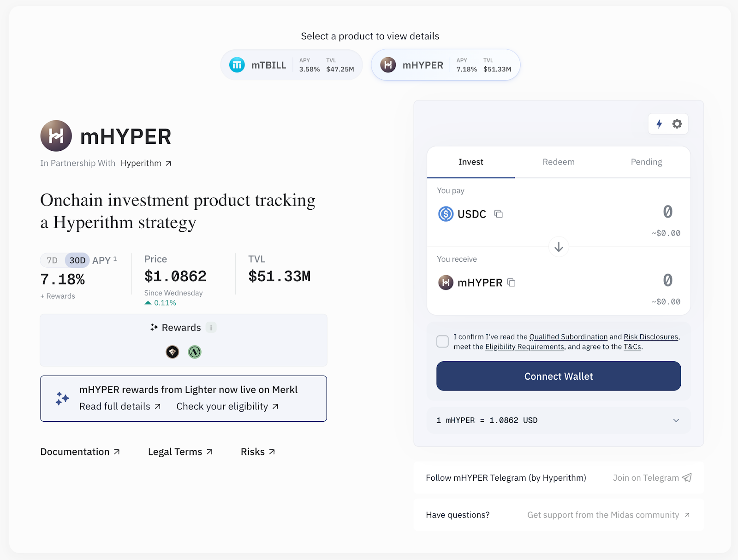Click the $51.33M TVL value in stats
The image size is (738, 560).
click(x=280, y=276)
